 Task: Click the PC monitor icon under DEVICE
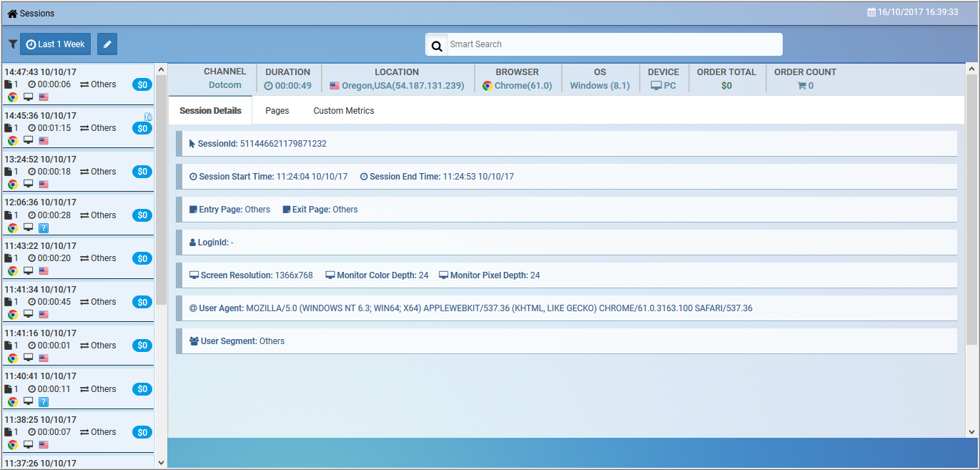coord(656,86)
